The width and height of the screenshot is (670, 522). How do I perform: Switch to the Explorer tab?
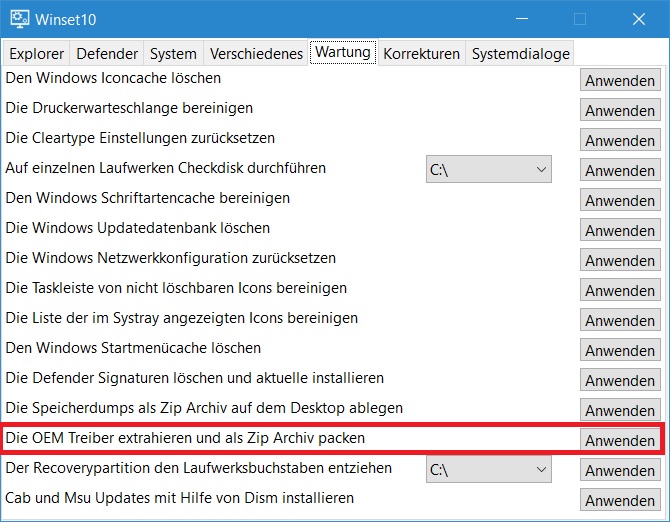[36, 54]
